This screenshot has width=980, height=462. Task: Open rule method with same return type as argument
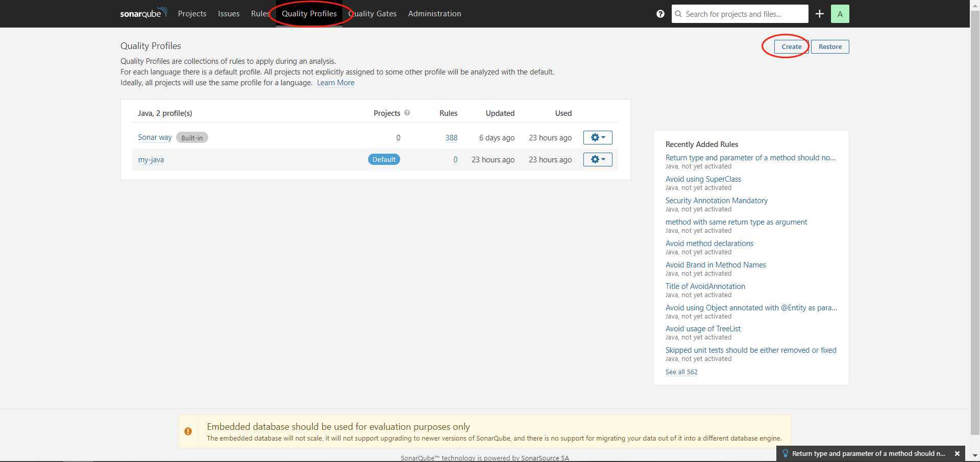tap(736, 222)
